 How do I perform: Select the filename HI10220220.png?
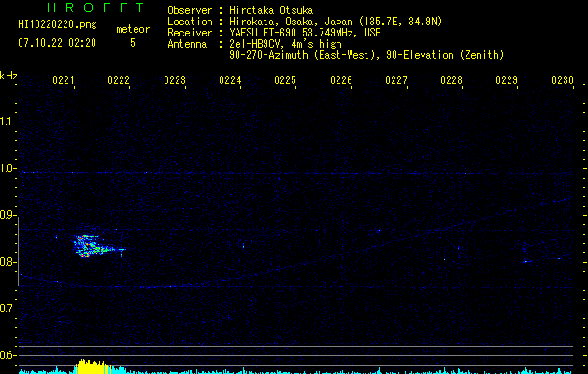[x=57, y=24]
